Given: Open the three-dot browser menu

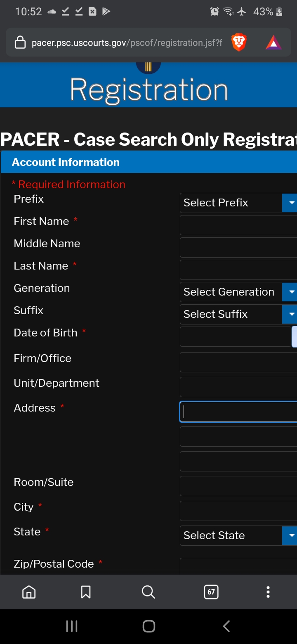Looking at the screenshot, I should tap(268, 592).
